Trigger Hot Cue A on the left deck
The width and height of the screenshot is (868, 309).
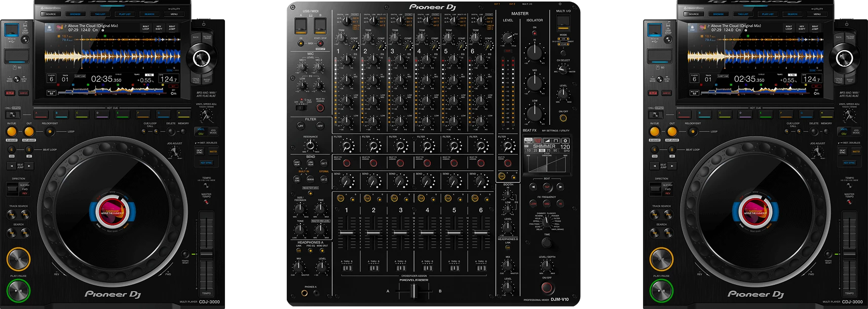point(40,115)
